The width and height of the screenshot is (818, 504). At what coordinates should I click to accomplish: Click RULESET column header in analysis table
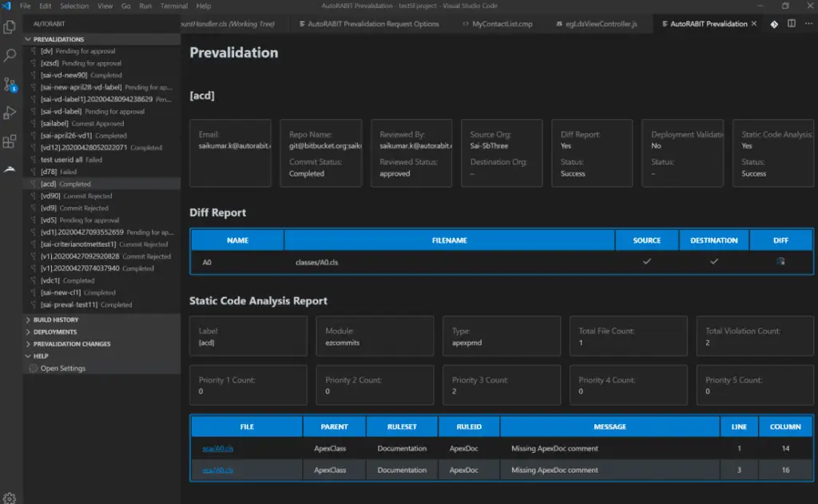[402, 427]
